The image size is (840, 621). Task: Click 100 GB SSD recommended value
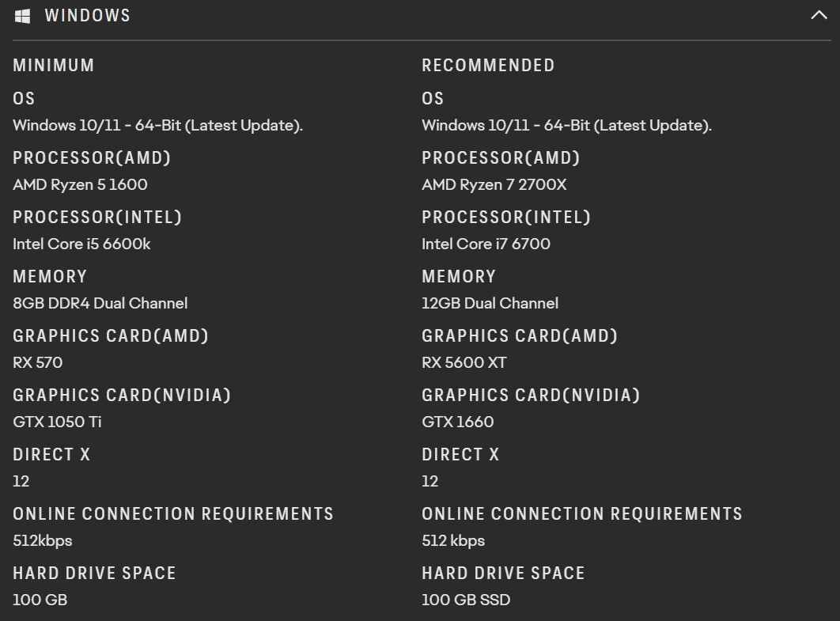[466, 600]
